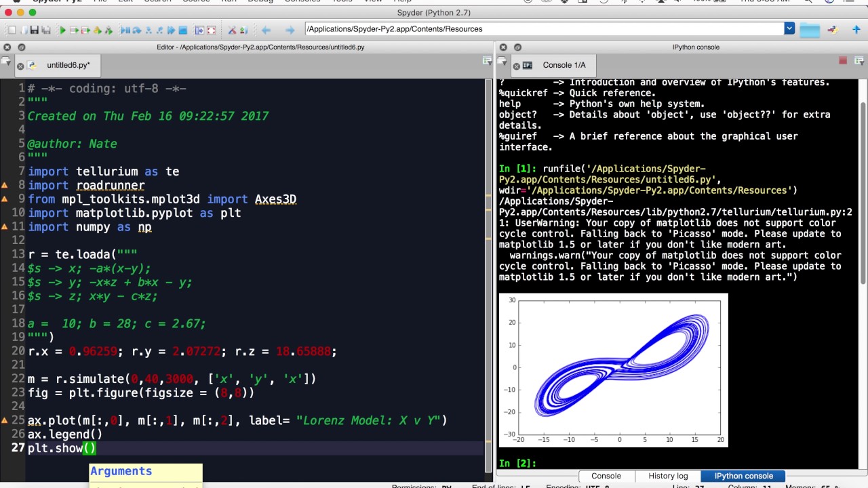Click line 22 with r.simulate call

[x=172, y=379]
